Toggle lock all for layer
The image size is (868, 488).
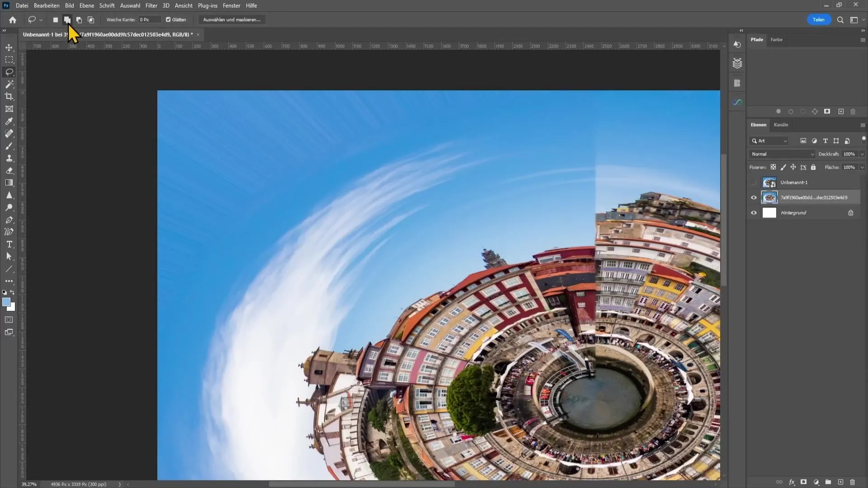click(x=813, y=167)
